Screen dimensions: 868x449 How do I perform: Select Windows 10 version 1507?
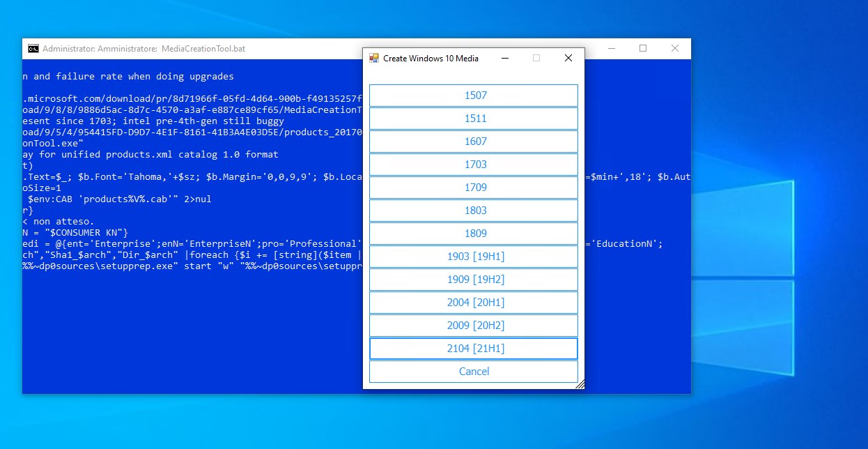pos(474,96)
